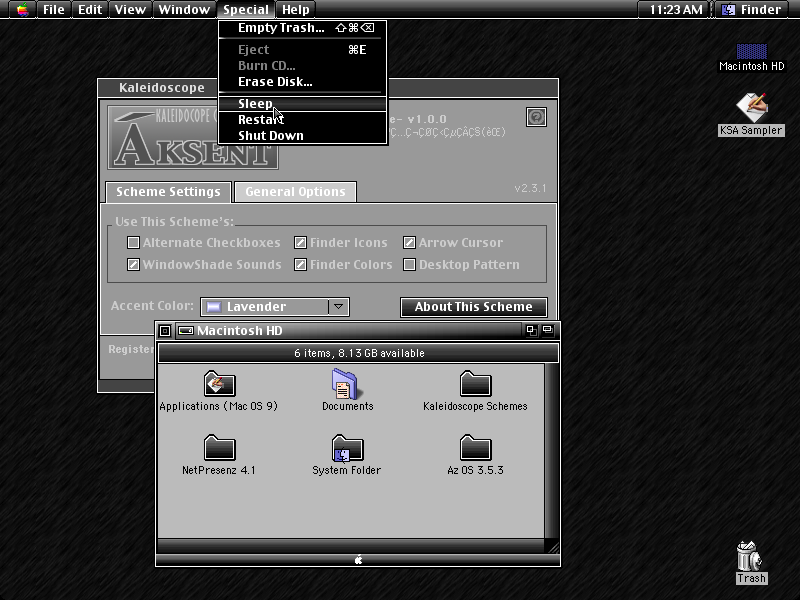Choose Restart from the Special menu

[x=303, y=119]
